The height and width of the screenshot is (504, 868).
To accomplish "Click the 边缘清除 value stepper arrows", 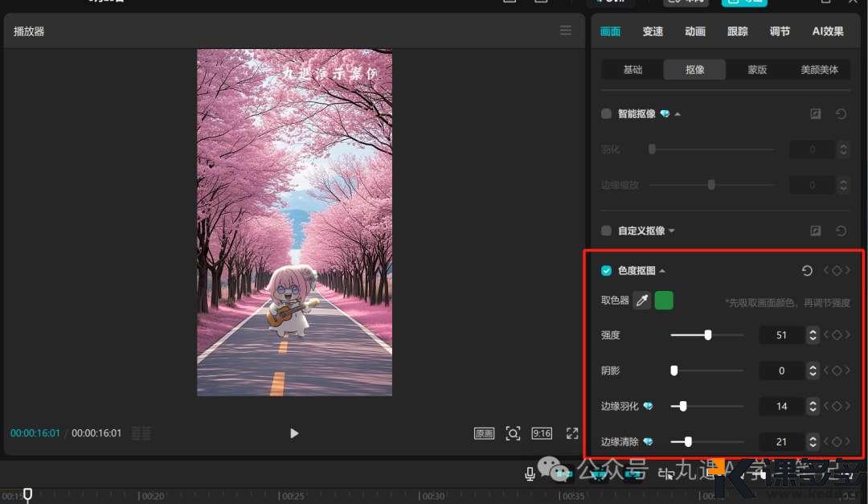I will pyautogui.click(x=813, y=441).
